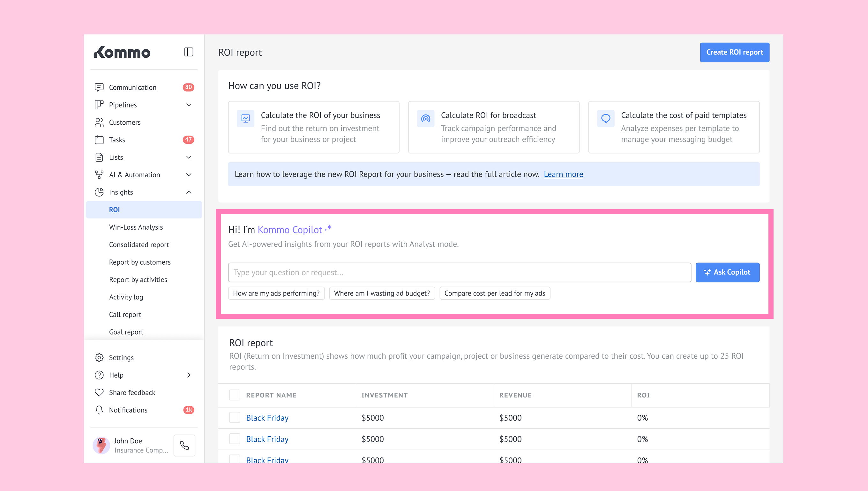Click the Settings gear icon

point(99,357)
